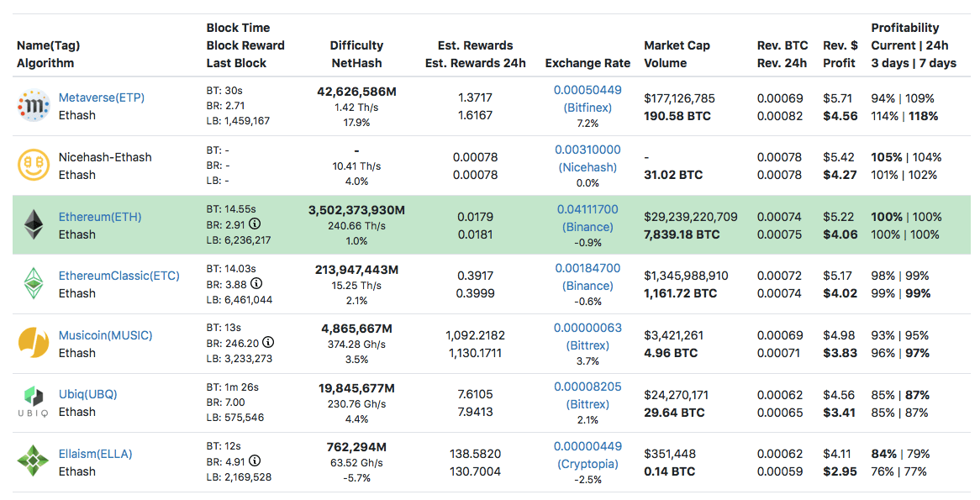Click the Cryptopia exchange rate link
980x500 pixels.
pos(587,464)
